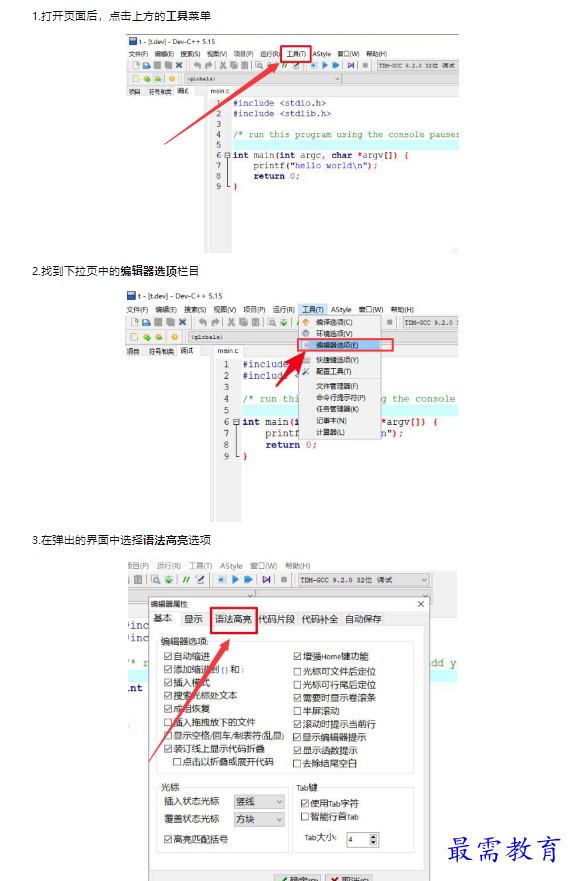The height and width of the screenshot is (881, 569).
Task: Click the Find magnifier icon in step 1 toolbar
Action: pyautogui.click(x=259, y=66)
